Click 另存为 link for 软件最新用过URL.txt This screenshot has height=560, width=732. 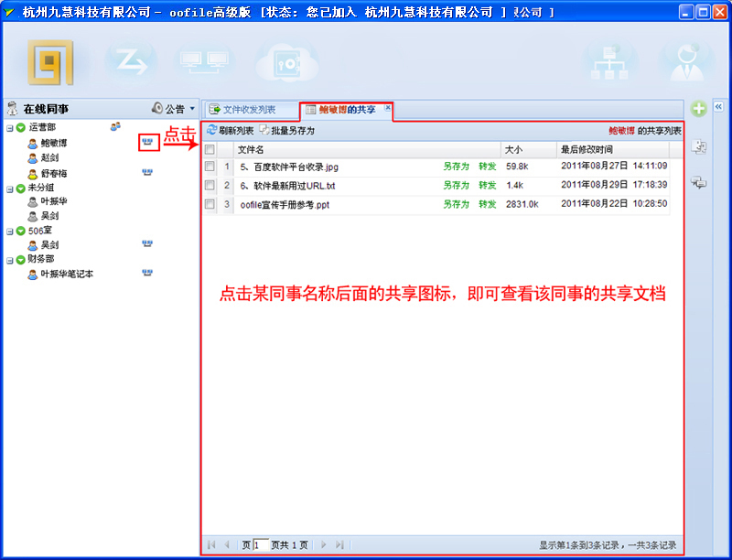pos(456,186)
